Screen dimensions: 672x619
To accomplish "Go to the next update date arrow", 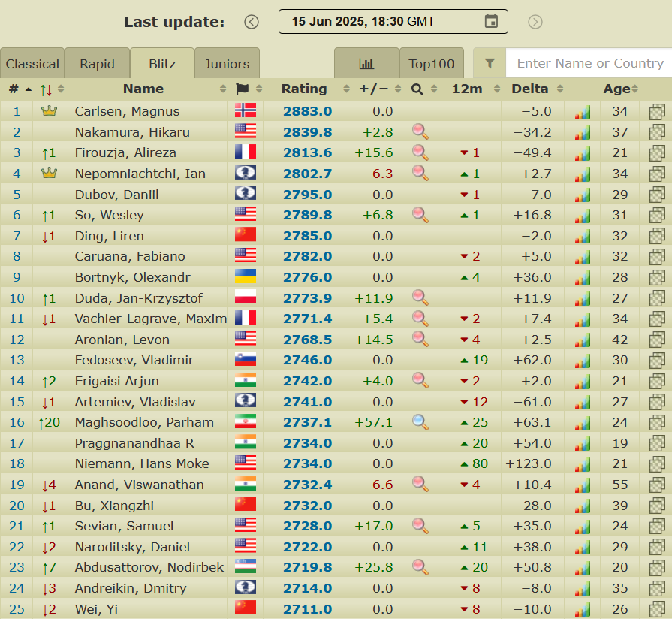I will 535,22.
